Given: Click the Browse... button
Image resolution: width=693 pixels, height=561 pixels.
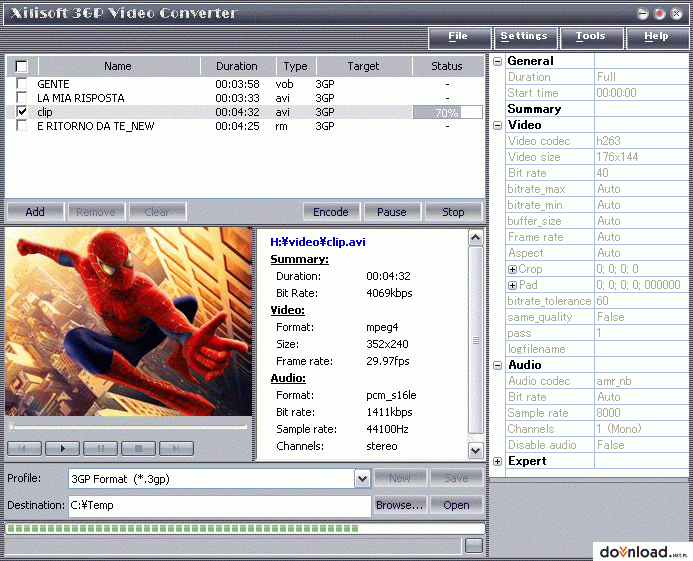Looking at the screenshot, I should coord(400,505).
